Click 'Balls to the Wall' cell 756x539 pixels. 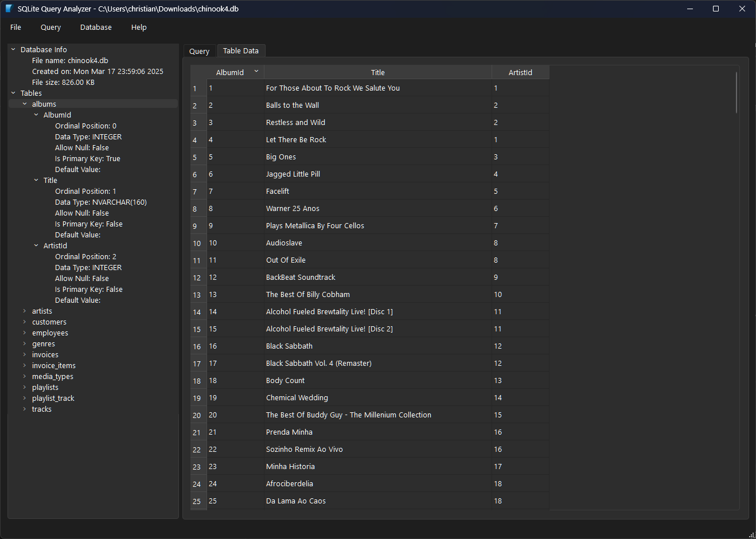377,105
